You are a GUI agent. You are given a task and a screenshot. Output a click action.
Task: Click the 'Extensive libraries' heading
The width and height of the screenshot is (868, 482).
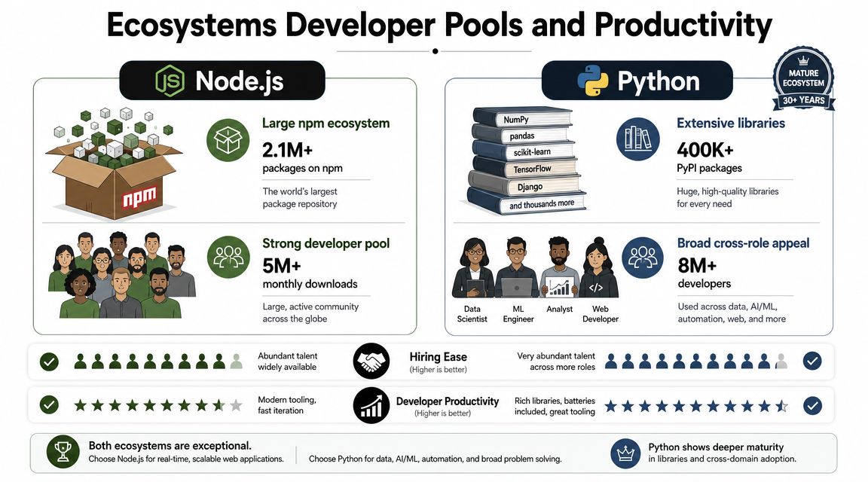731,123
